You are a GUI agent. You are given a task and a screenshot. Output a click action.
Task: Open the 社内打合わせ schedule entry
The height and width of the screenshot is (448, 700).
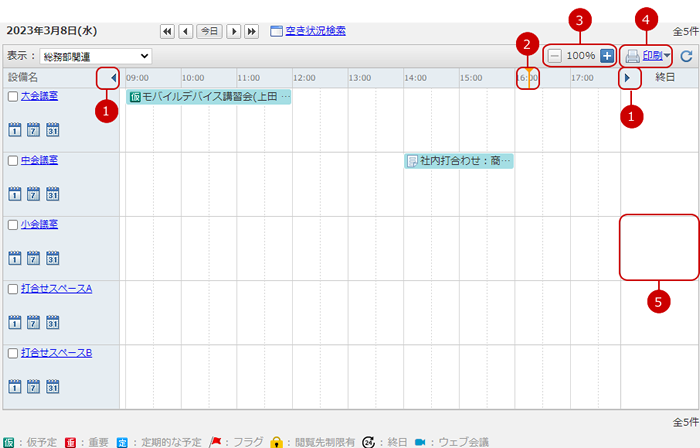[x=459, y=161]
